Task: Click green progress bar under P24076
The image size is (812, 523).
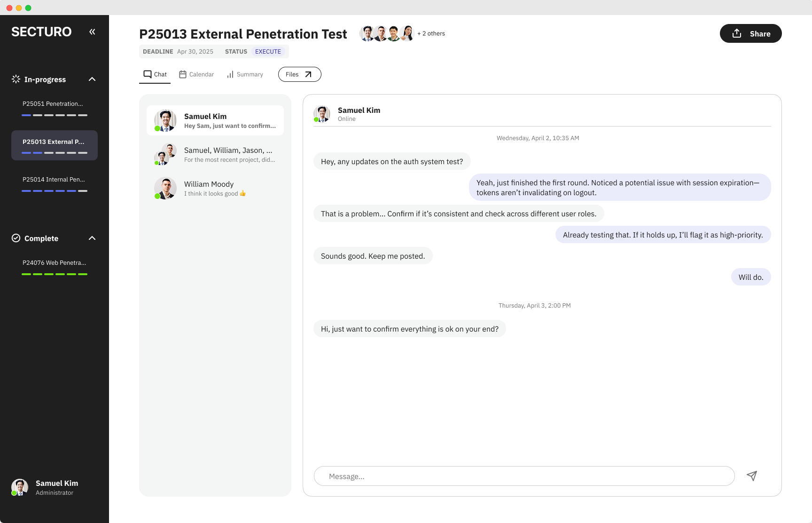Action: [55, 274]
